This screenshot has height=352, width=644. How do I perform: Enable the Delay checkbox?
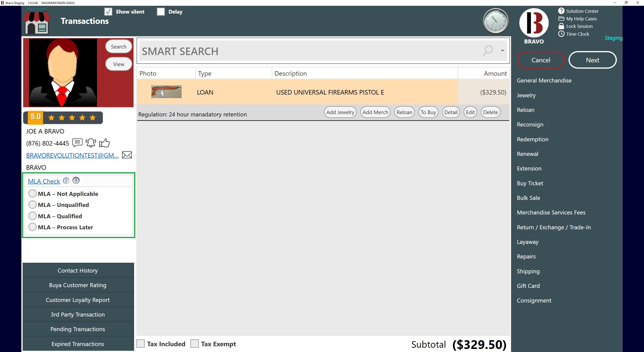[161, 12]
